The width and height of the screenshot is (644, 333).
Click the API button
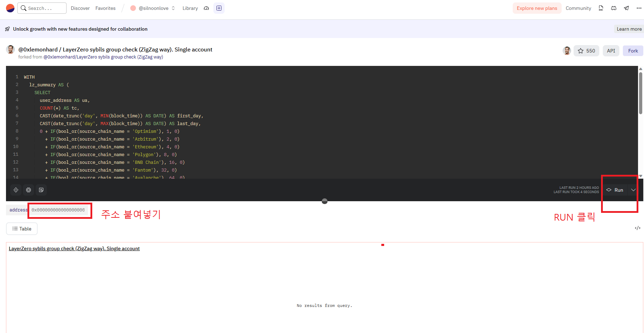pyautogui.click(x=611, y=51)
